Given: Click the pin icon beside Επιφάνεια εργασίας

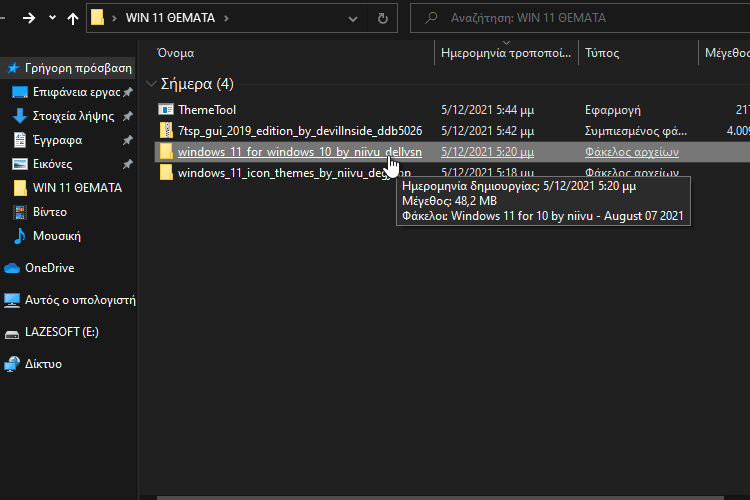Looking at the screenshot, I should [x=128, y=92].
